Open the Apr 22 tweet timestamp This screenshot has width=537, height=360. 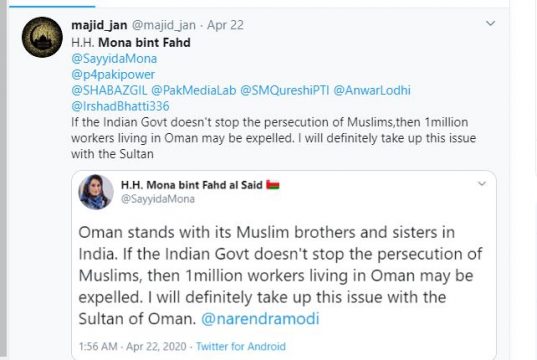[225, 25]
